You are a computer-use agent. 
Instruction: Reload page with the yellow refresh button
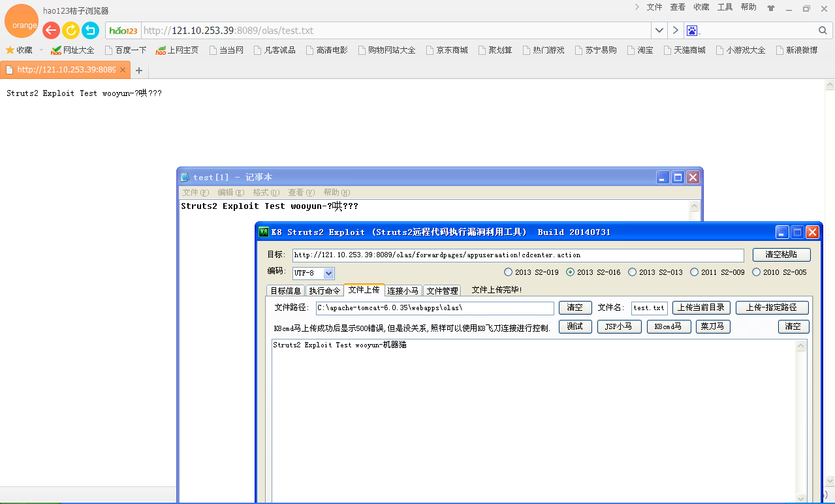(71, 30)
